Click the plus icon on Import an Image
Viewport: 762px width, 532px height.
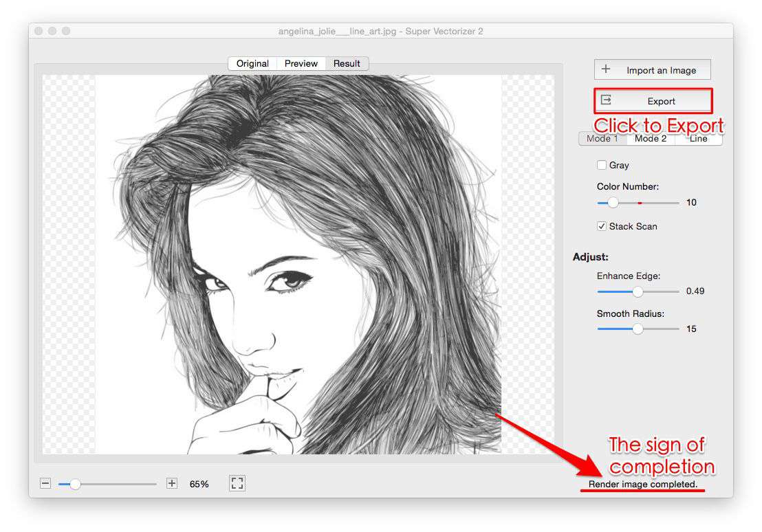click(x=606, y=69)
